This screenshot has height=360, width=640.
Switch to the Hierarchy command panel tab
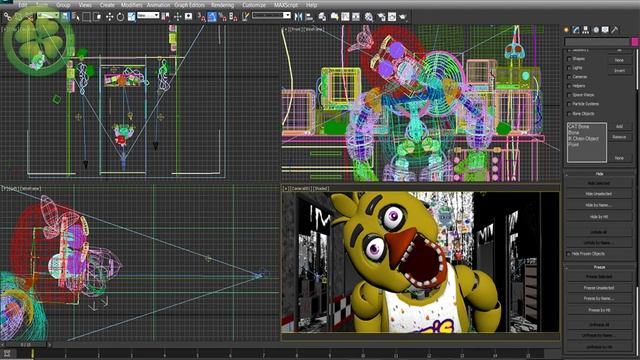click(586, 30)
